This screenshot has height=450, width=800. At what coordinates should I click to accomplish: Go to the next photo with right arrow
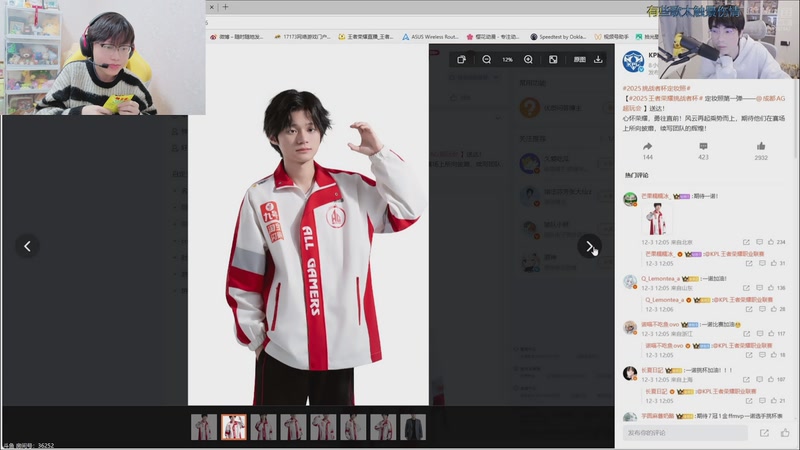[589, 246]
